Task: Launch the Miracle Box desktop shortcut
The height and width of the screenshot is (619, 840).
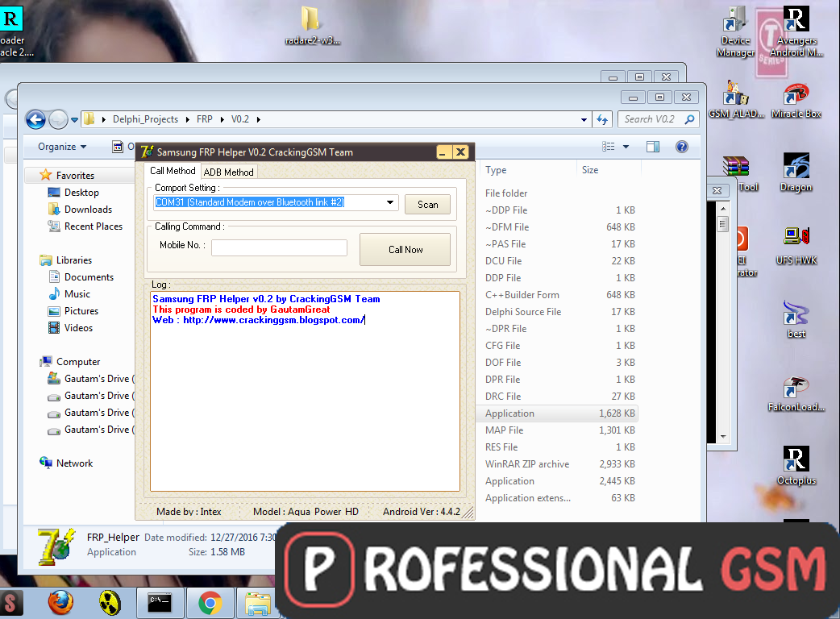Action: 796,100
